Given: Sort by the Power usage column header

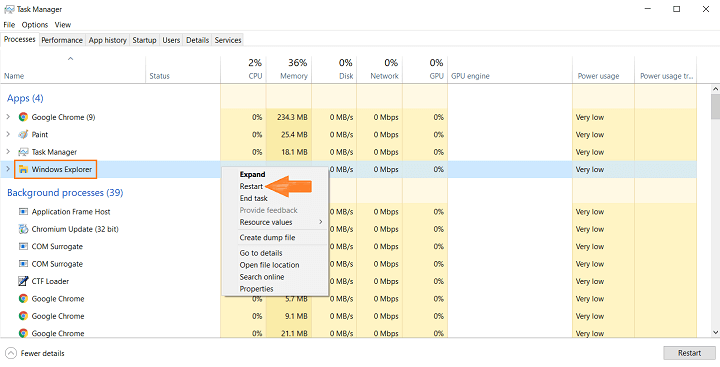Looking at the screenshot, I should (x=603, y=70).
